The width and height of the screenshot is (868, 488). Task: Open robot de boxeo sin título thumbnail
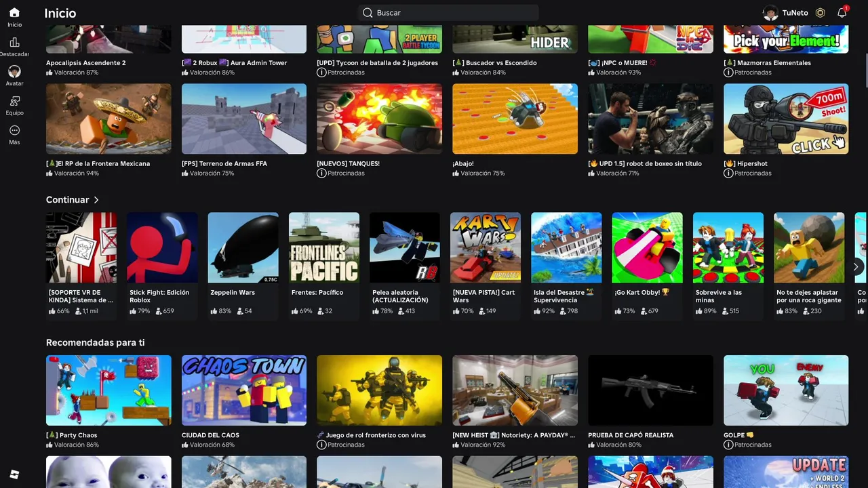(x=650, y=119)
